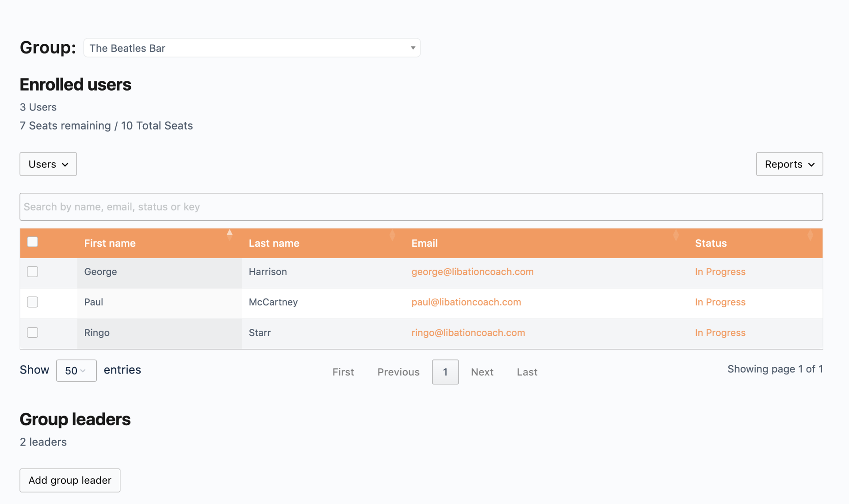Sort table by First name arrows

229,235
